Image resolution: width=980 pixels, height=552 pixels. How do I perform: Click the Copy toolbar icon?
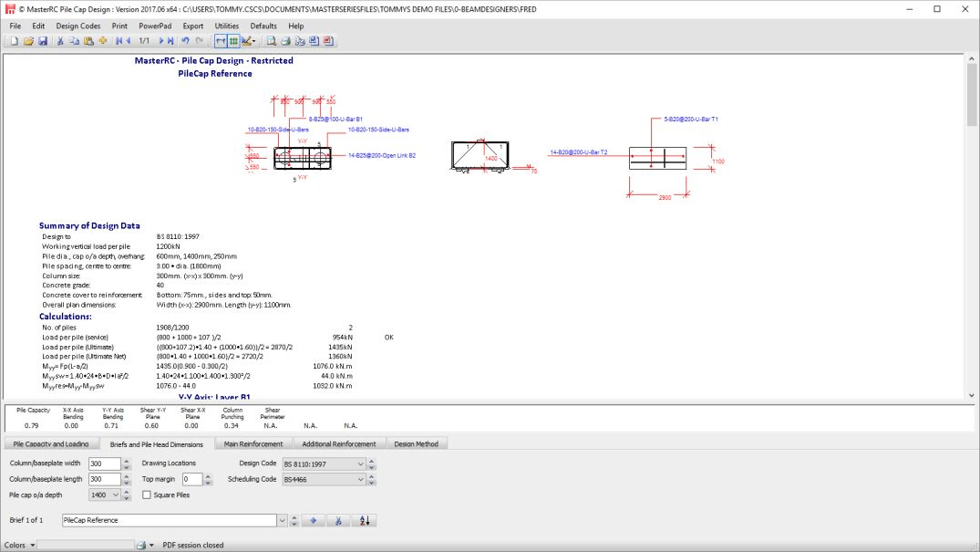click(x=75, y=41)
